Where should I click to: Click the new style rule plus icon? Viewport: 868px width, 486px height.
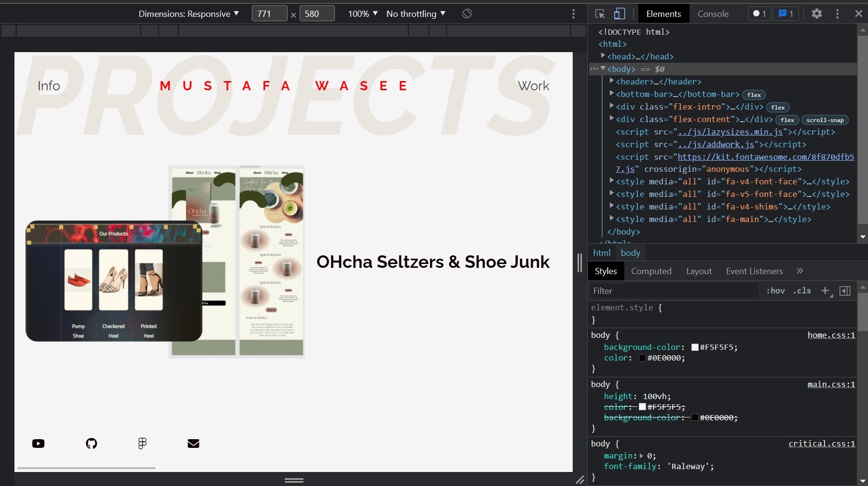(x=826, y=291)
